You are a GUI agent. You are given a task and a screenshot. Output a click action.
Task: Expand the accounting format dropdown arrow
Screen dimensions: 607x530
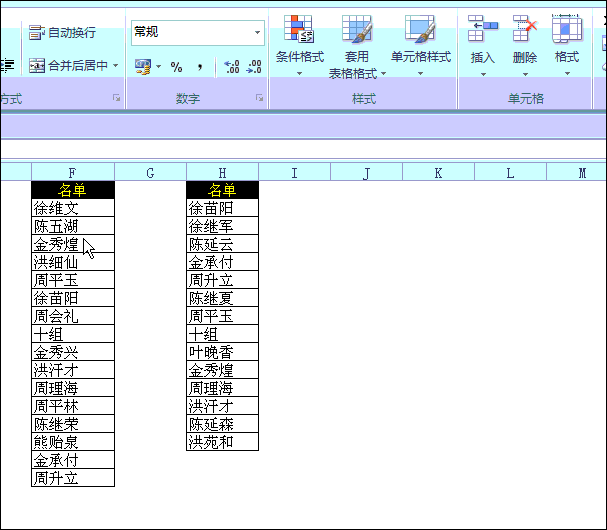point(158,67)
